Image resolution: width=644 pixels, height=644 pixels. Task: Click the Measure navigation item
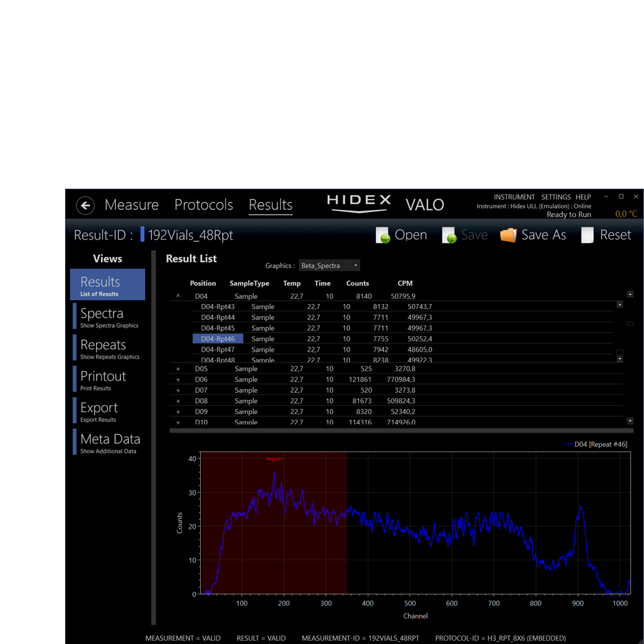click(x=131, y=205)
